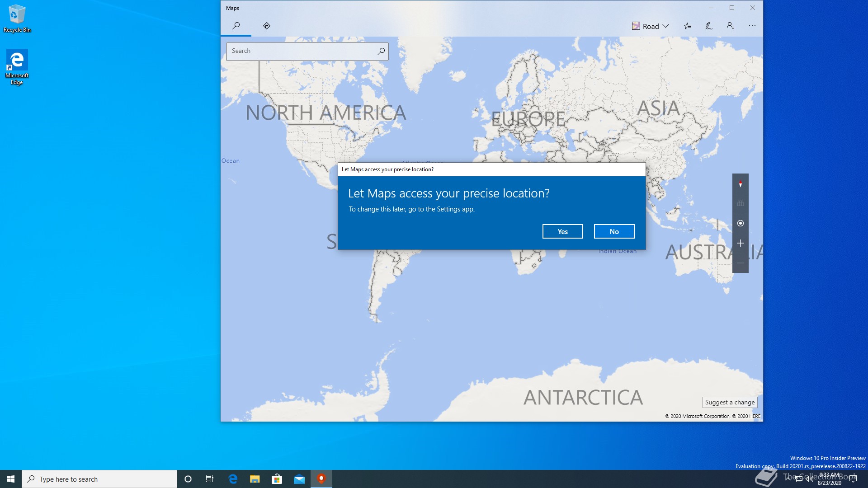Open the Windows Ink toolbar pen icon
The width and height of the screenshot is (868, 488).
708,26
